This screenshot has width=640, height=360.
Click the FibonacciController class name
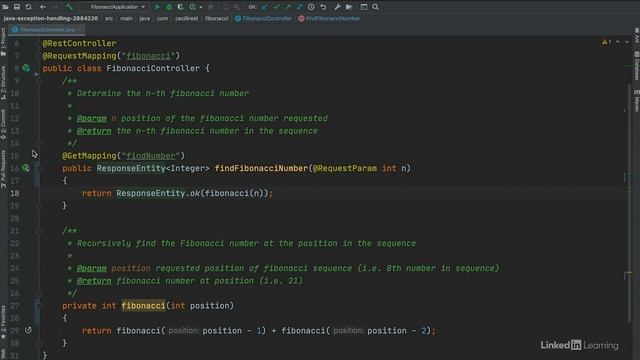(x=153, y=68)
